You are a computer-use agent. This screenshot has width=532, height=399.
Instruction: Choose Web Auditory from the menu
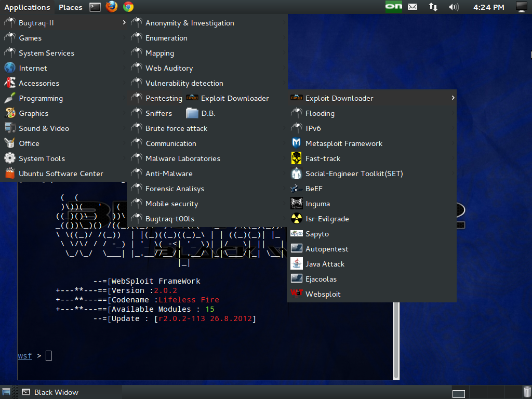(x=208, y=68)
